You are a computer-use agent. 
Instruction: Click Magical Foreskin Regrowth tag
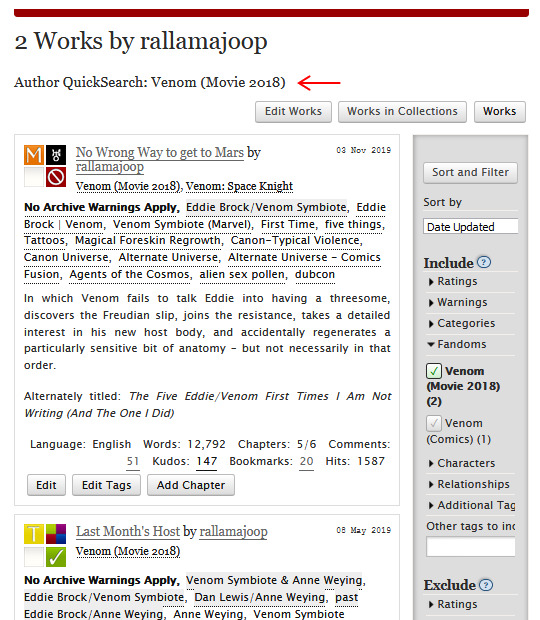148,240
